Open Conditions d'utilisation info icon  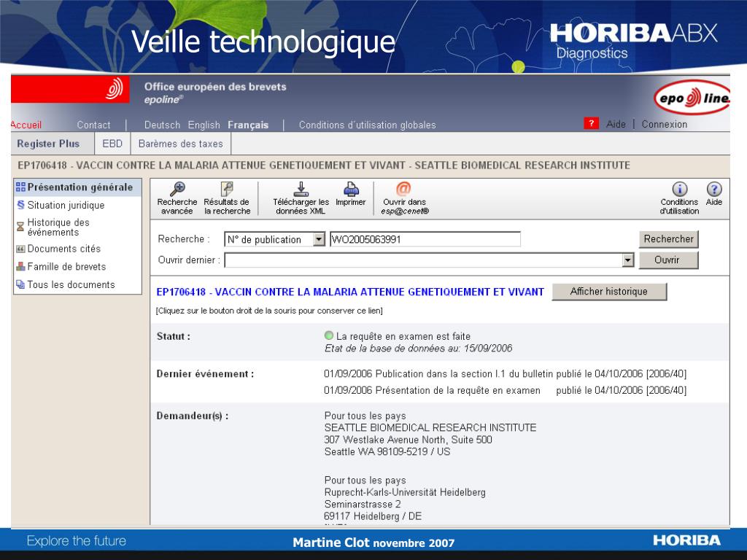tap(680, 189)
